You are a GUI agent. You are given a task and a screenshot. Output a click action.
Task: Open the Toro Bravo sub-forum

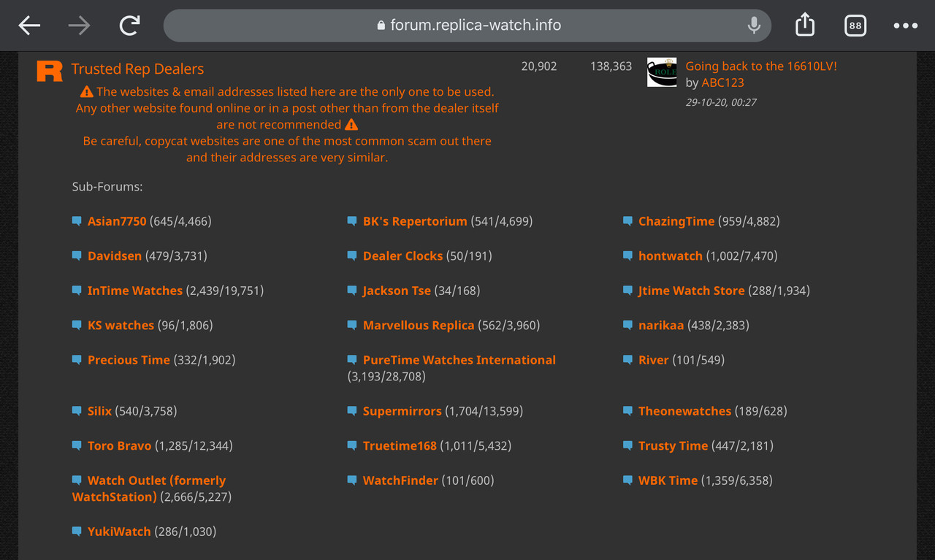119,445
